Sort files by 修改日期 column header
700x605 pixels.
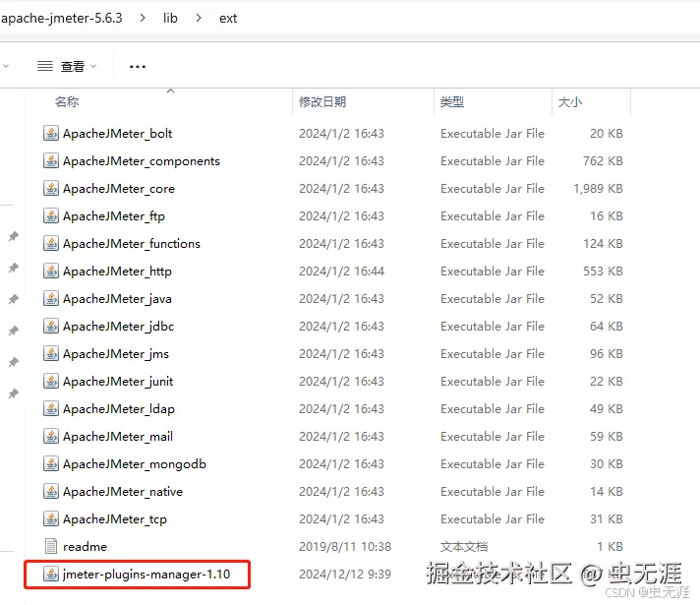[x=322, y=102]
